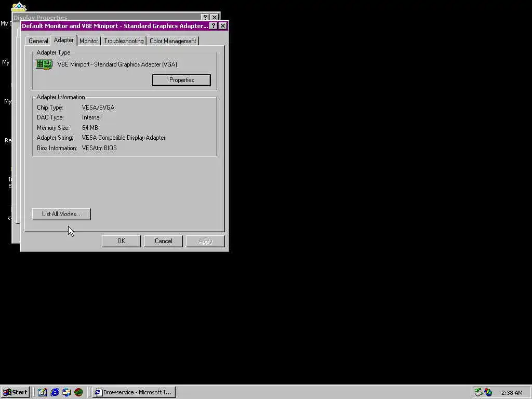Switch to the General tab
The width and height of the screenshot is (532, 399).
click(x=38, y=41)
